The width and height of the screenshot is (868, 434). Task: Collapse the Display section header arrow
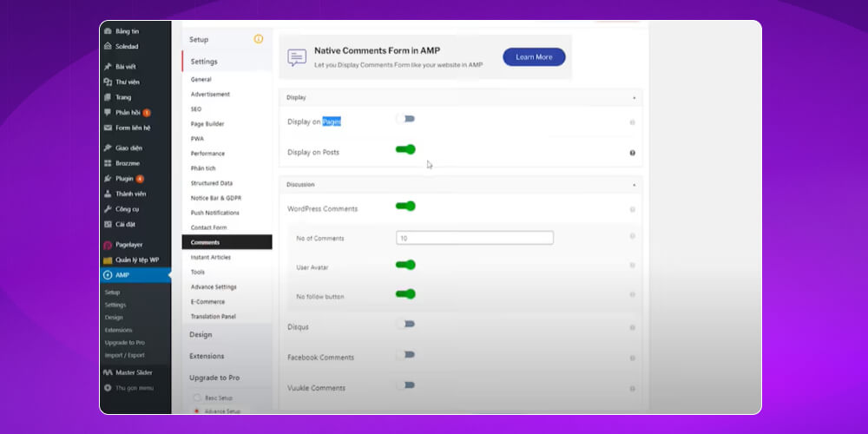(x=634, y=98)
